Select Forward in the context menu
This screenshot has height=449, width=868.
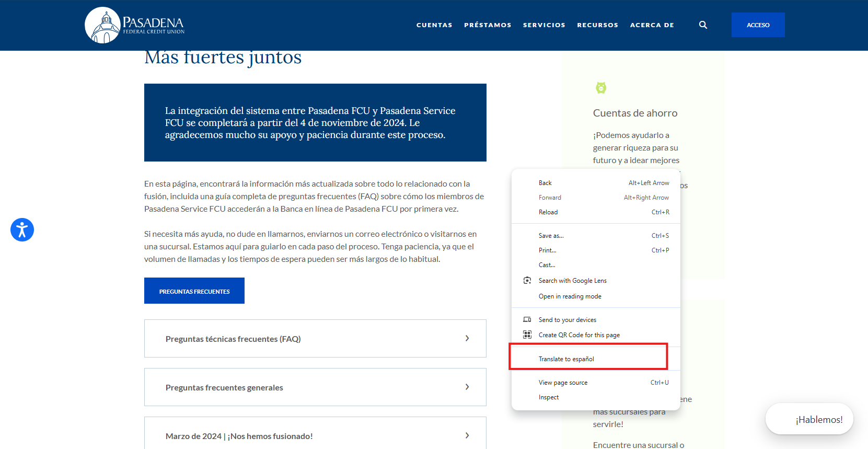pos(596,198)
